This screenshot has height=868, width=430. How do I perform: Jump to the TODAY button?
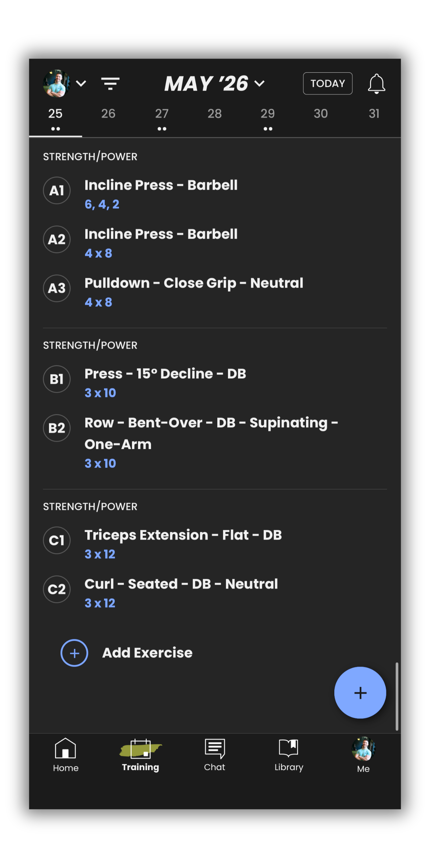click(327, 84)
